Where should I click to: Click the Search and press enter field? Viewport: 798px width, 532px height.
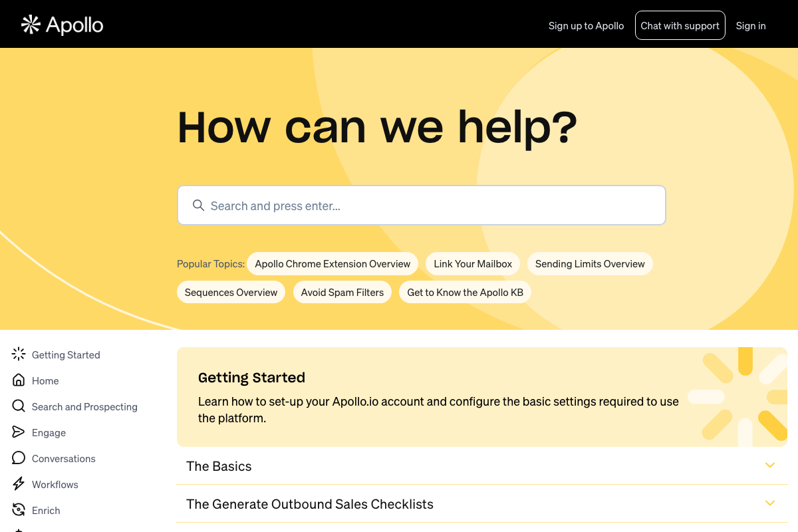point(421,205)
